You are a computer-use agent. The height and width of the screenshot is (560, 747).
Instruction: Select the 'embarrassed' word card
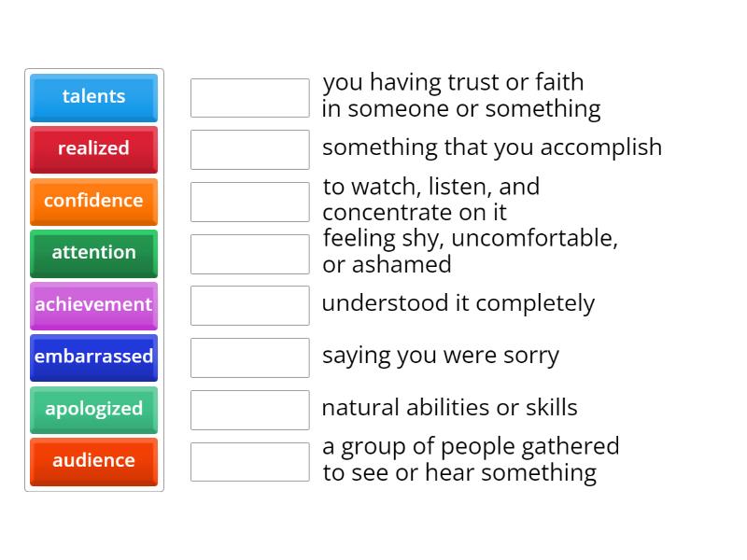[93, 357]
